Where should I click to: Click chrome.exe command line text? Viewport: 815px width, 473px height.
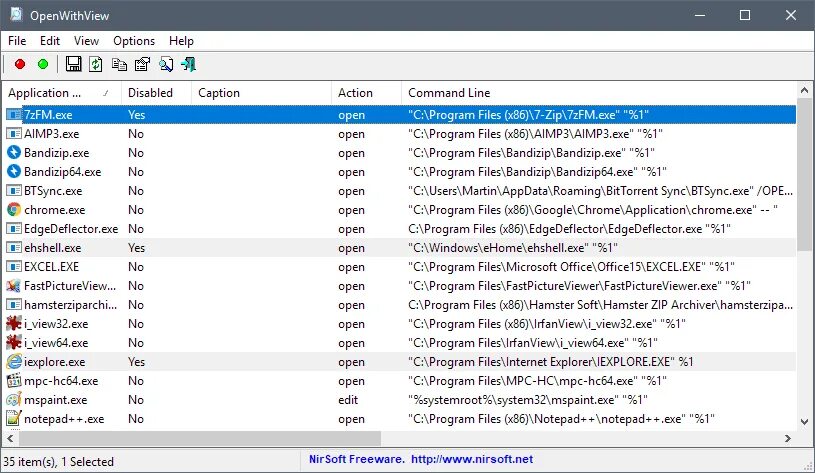(593, 209)
